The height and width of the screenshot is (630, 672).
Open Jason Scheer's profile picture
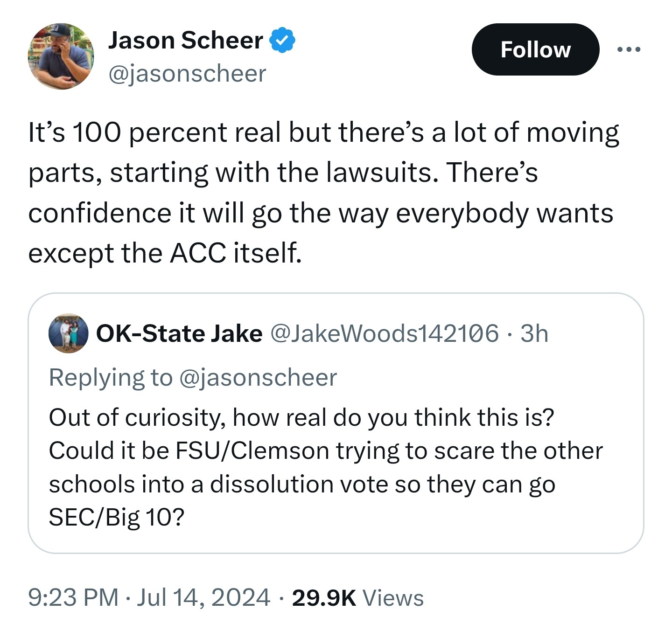tap(61, 56)
